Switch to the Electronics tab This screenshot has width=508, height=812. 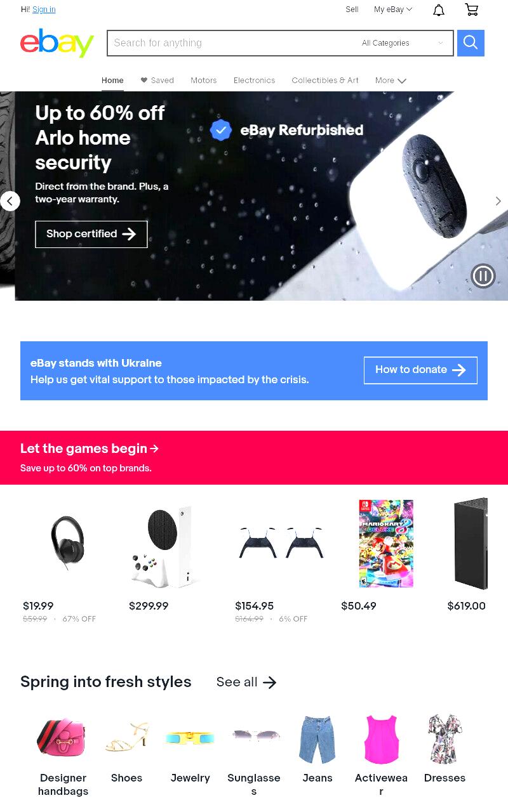pyautogui.click(x=254, y=81)
